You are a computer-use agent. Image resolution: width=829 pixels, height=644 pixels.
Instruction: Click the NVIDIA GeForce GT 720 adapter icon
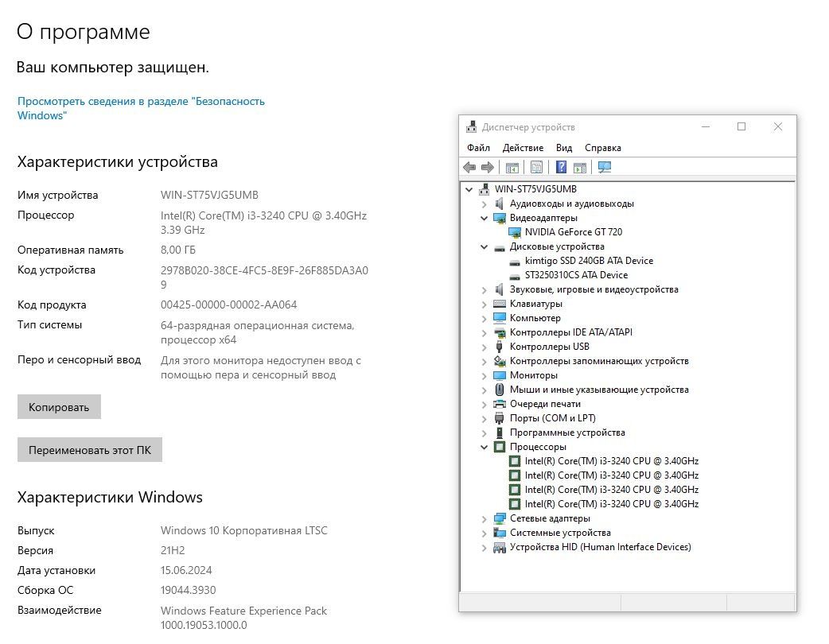[x=515, y=232]
